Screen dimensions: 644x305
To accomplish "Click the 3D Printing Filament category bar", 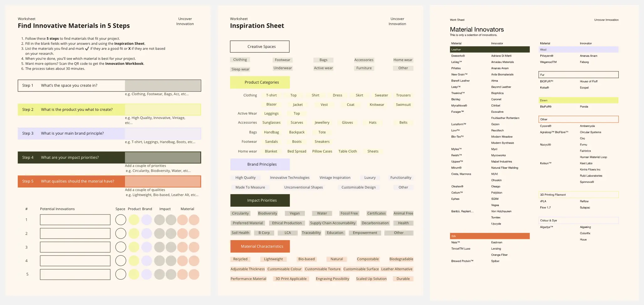I will (x=579, y=195).
